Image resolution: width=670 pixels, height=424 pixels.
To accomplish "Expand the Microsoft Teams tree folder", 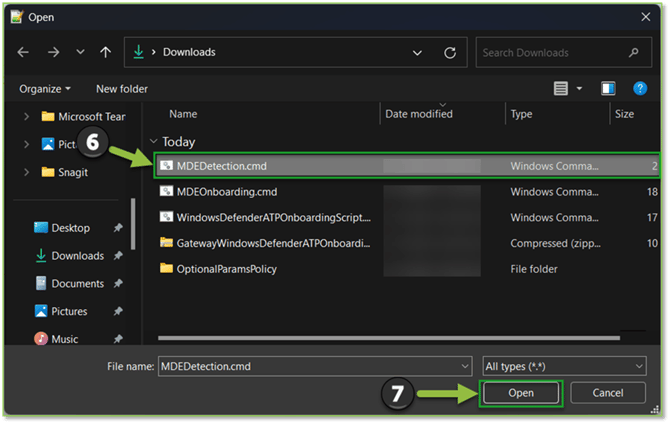I will click(25, 116).
